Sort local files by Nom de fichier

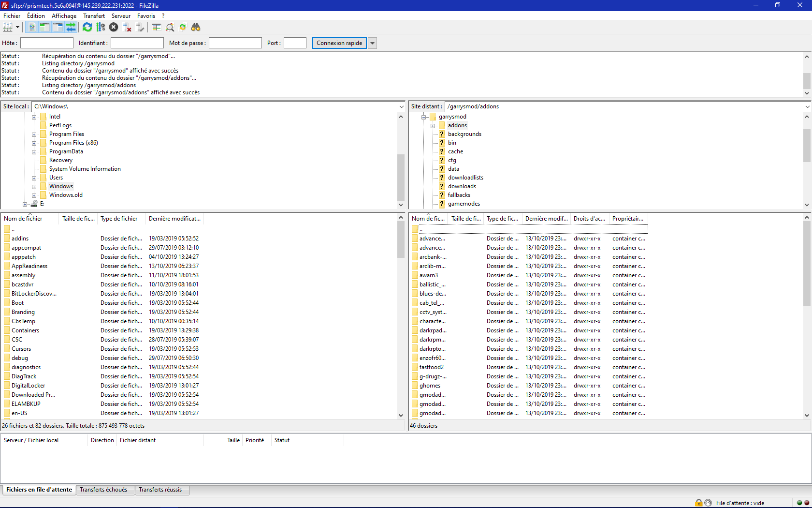[30, 219]
